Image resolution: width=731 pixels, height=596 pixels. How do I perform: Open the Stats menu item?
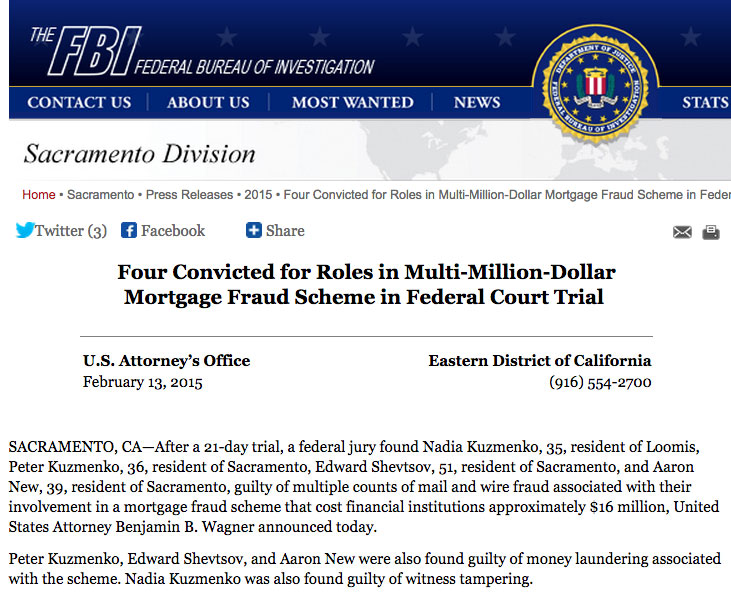point(706,102)
